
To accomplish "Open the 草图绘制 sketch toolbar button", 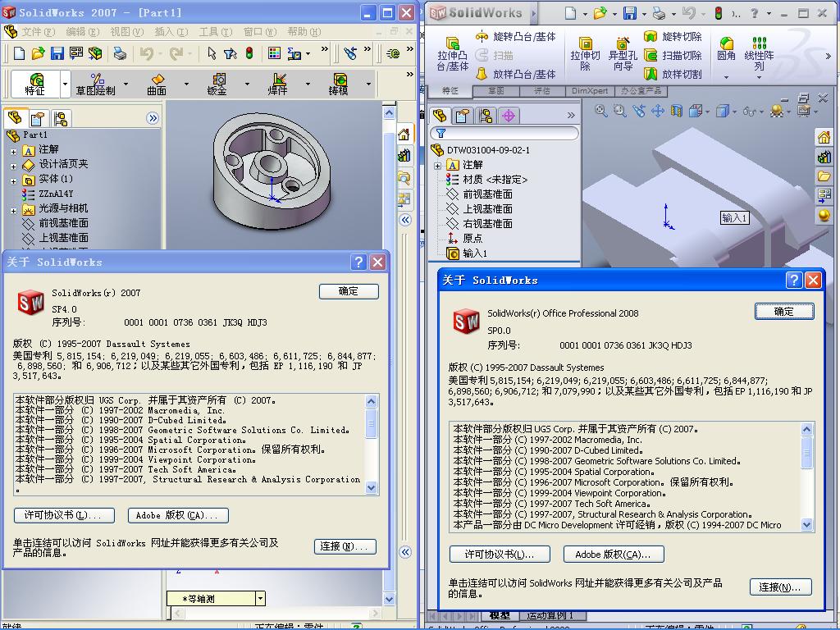I will click(95, 84).
